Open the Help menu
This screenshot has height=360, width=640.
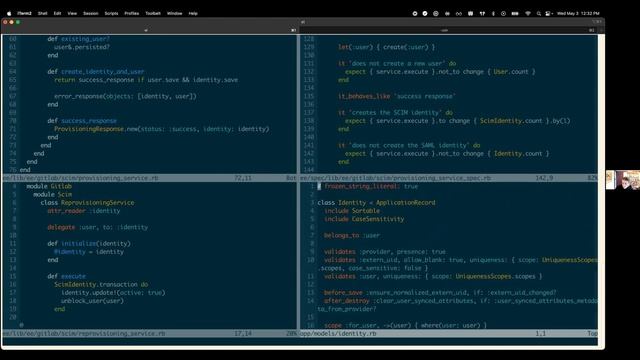193,13
